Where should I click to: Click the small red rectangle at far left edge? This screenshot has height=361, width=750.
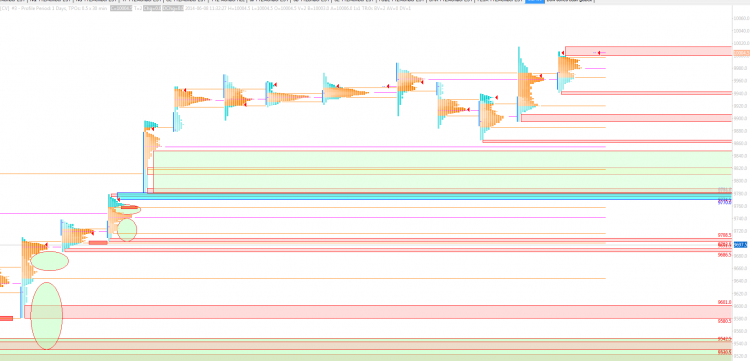[6, 318]
